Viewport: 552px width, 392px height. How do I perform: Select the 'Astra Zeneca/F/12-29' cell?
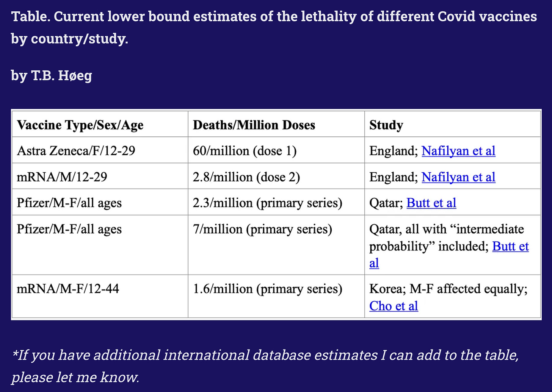click(100, 150)
